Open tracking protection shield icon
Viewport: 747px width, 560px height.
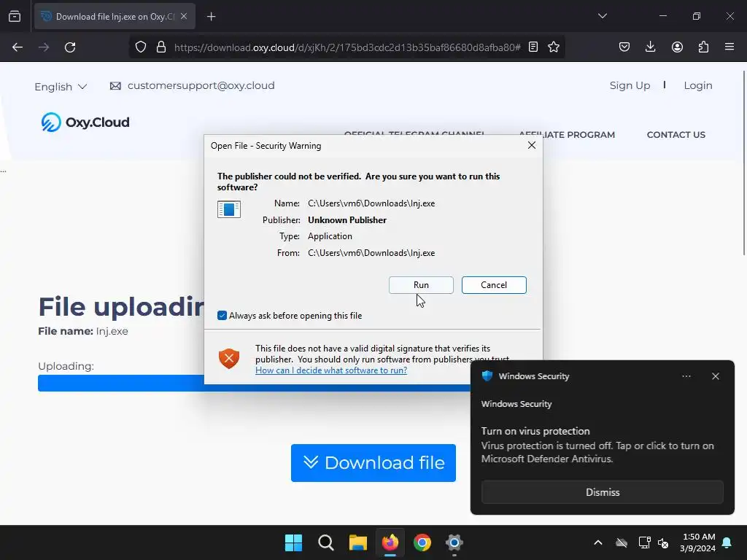click(x=141, y=47)
